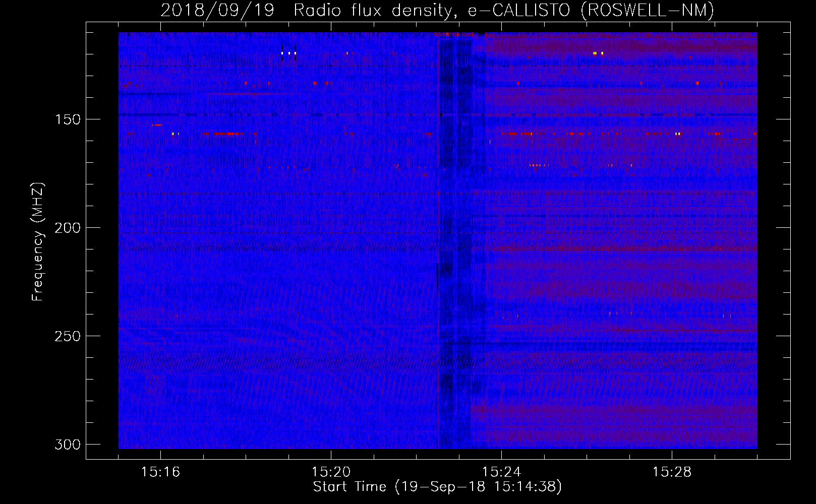Image resolution: width=816 pixels, height=504 pixels.
Task: Click the 15:20 time tick label
Action: click(331, 472)
